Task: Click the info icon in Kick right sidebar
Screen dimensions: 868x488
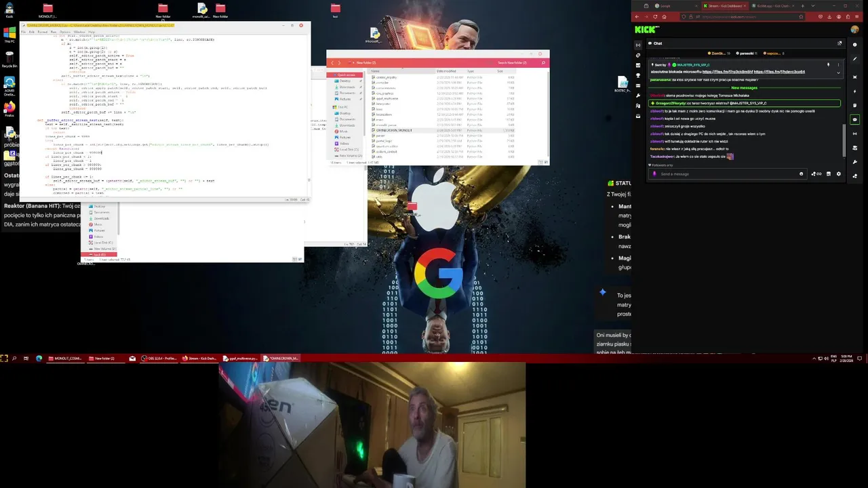Action: click(x=854, y=45)
